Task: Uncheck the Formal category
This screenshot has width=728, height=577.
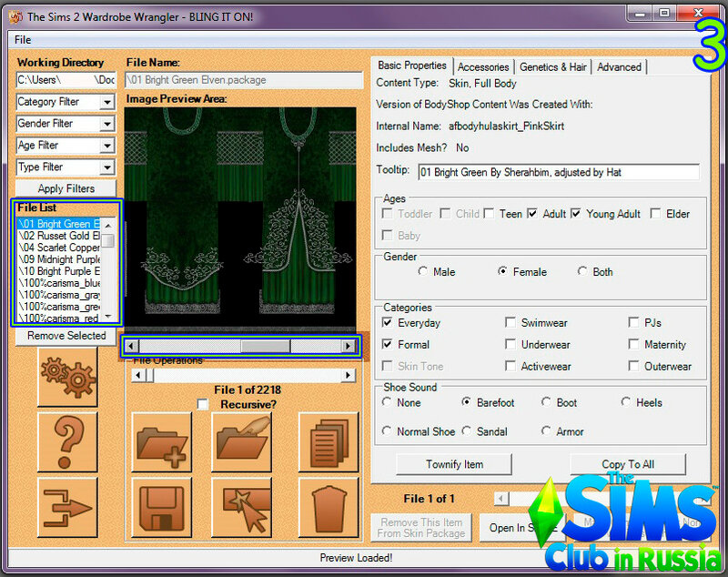Action: [387, 344]
